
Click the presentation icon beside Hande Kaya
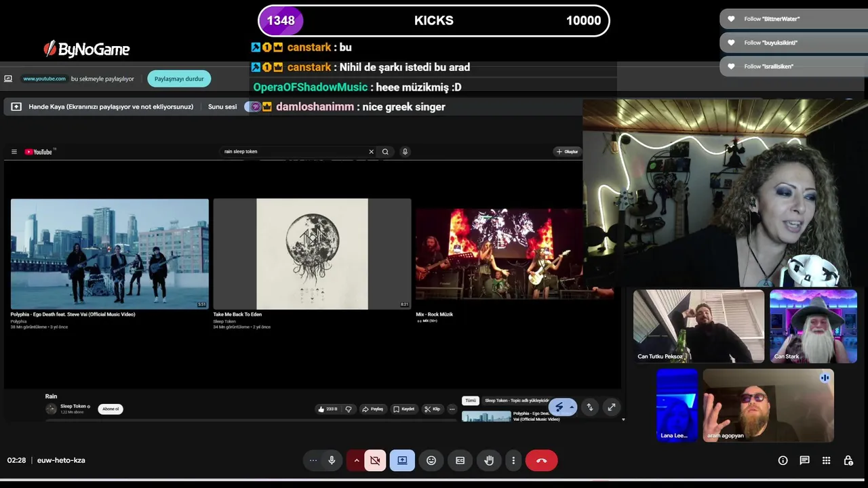(x=16, y=107)
